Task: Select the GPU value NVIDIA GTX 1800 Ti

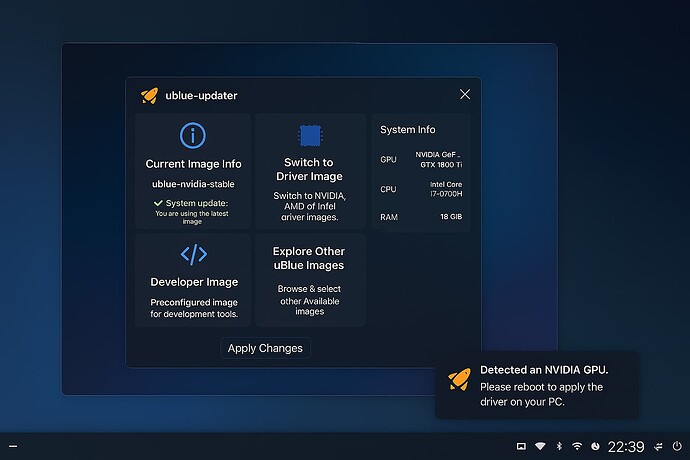Action: (439, 160)
